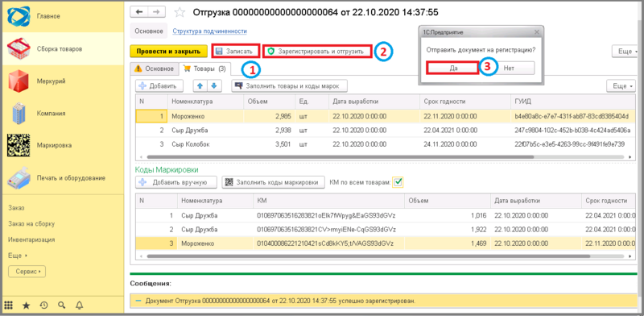Select the Мороженко row in goods table

click(386, 116)
